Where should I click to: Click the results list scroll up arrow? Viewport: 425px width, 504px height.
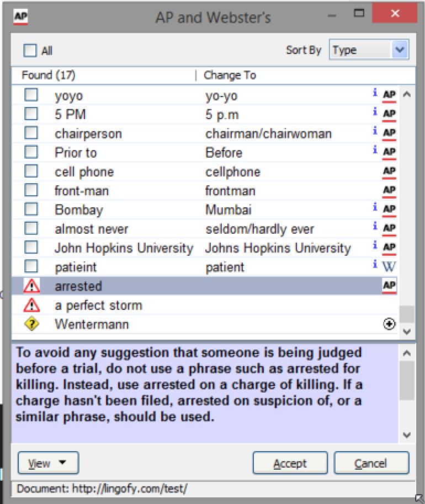click(x=407, y=94)
